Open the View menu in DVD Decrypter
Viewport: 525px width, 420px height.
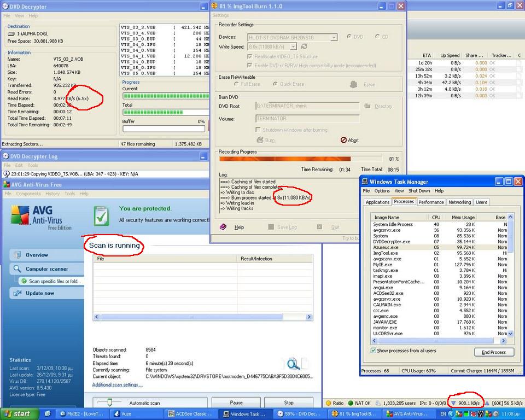coord(20,16)
